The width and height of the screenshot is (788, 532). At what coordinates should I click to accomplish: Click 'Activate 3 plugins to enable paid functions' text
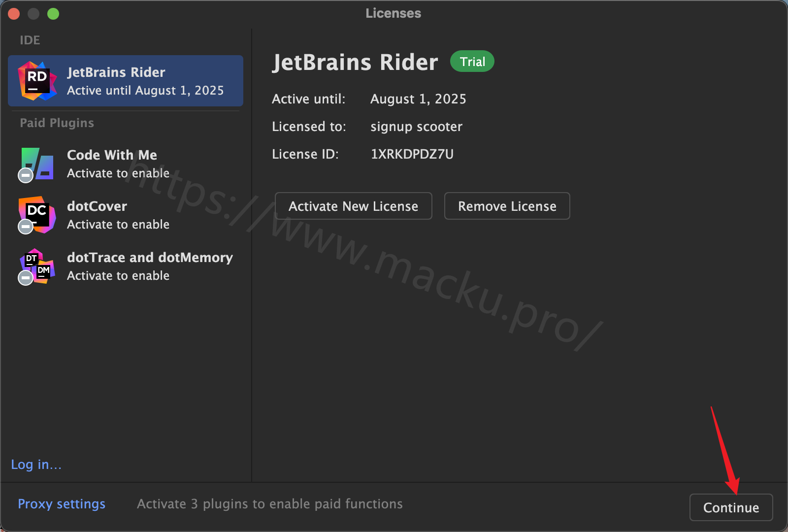[270, 504]
